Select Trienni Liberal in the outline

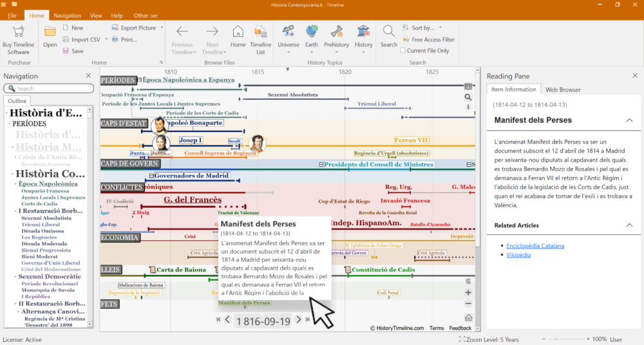point(41,225)
